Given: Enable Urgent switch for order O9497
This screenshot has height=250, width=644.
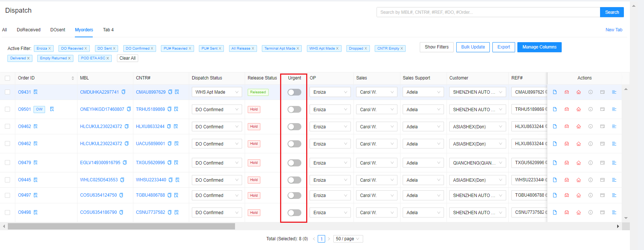Looking at the screenshot, I should [x=294, y=196].
